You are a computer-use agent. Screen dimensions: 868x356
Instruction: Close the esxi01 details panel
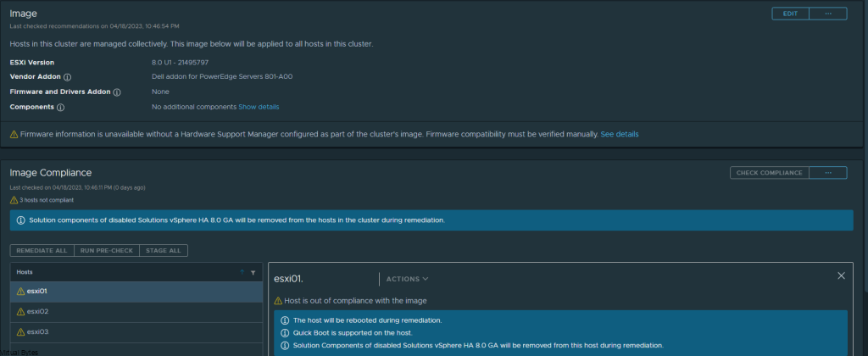point(842,275)
